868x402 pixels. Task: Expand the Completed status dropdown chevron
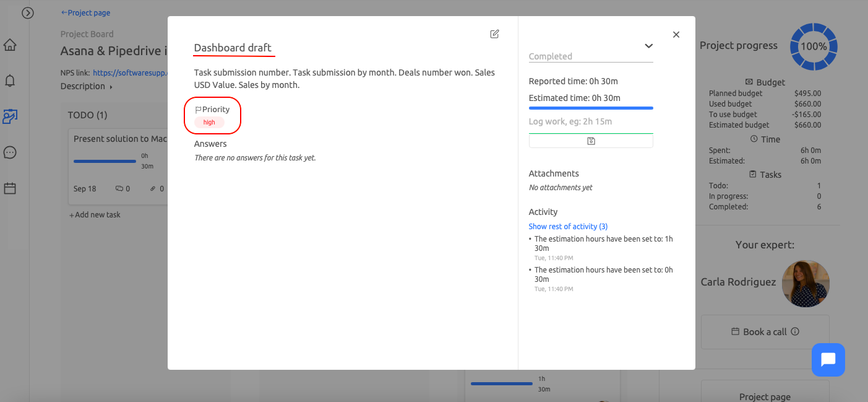tap(648, 46)
